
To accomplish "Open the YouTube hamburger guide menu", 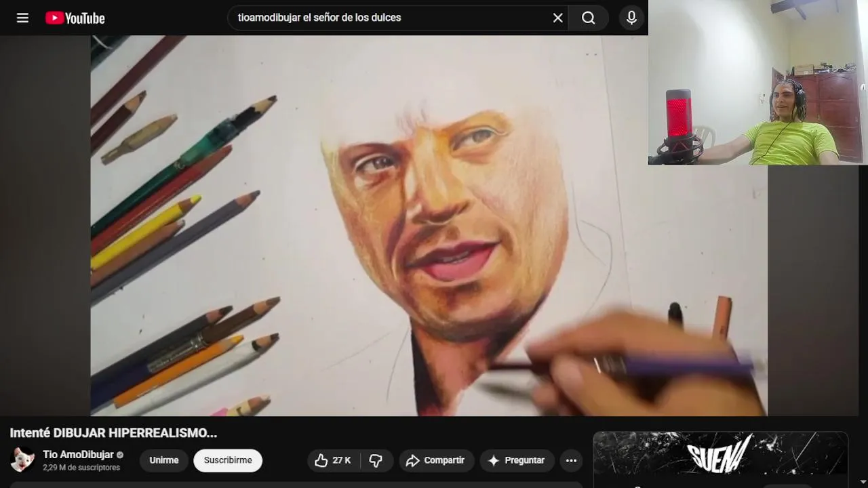I will tap(22, 18).
